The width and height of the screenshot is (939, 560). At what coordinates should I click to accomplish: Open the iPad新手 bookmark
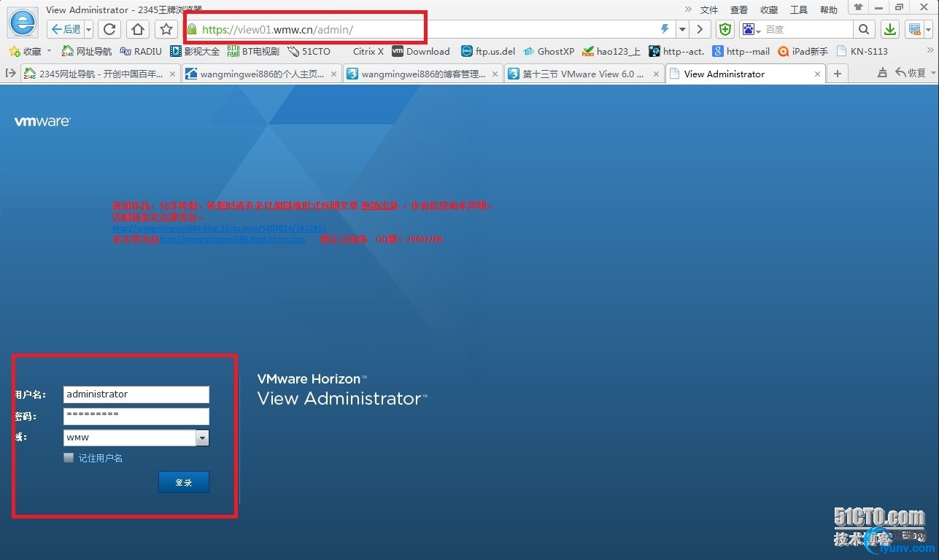tap(803, 51)
